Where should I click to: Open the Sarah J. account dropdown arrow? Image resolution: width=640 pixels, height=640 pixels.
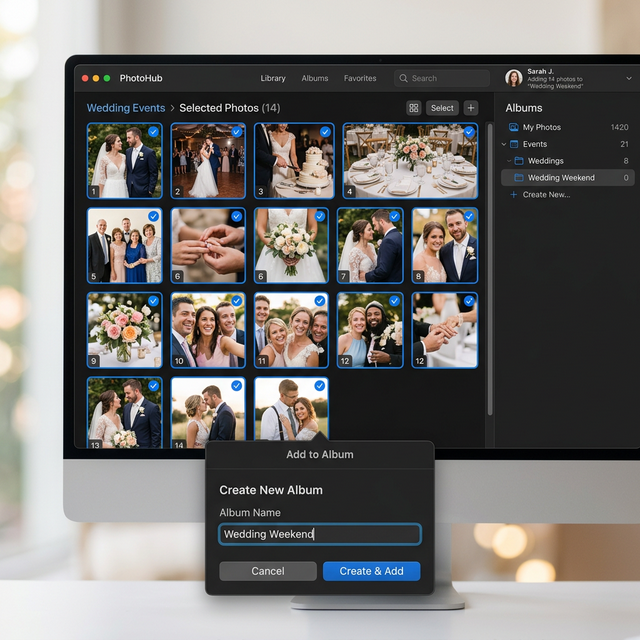pos(629,78)
